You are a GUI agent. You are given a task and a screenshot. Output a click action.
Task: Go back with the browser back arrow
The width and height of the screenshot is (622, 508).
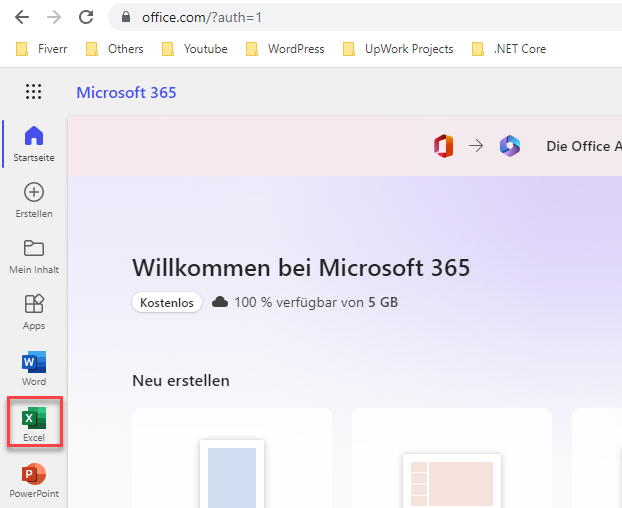(x=22, y=17)
